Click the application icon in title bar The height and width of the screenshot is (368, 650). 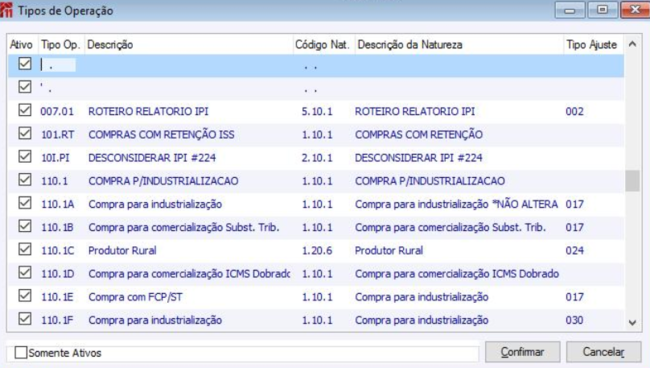pyautogui.click(x=6, y=10)
